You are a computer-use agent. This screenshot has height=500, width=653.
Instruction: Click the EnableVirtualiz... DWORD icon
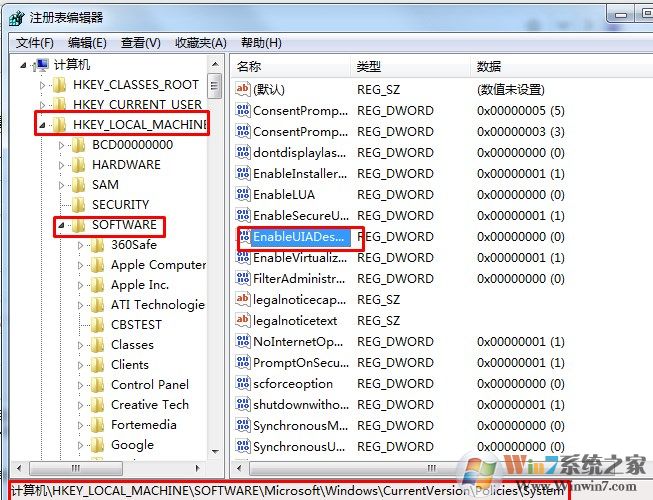(243, 257)
